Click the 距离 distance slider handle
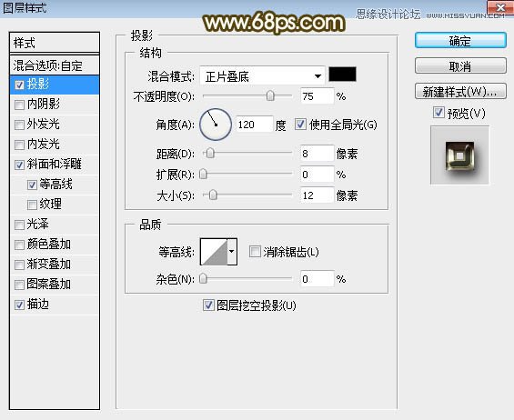This screenshot has height=420, width=514. click(210, 153)
